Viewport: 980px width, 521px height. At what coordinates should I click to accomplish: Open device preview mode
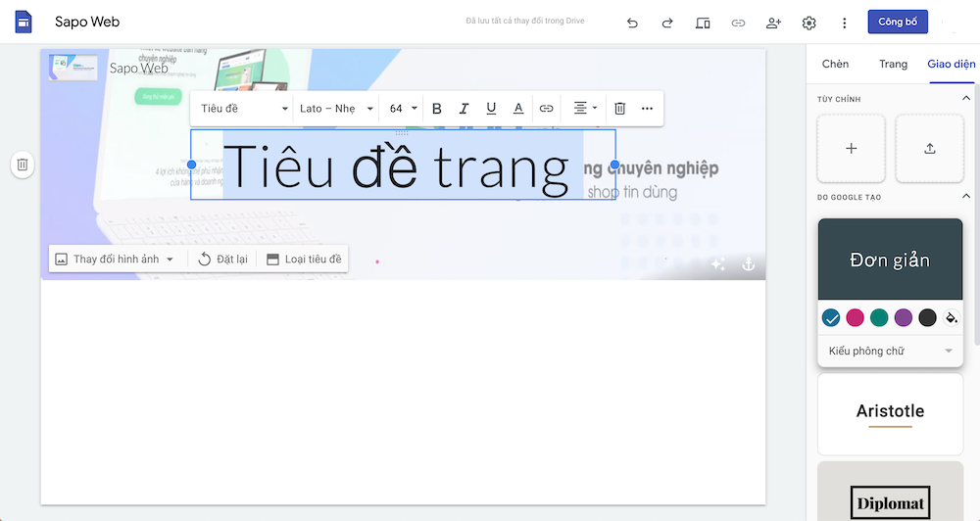pos(703,24)
